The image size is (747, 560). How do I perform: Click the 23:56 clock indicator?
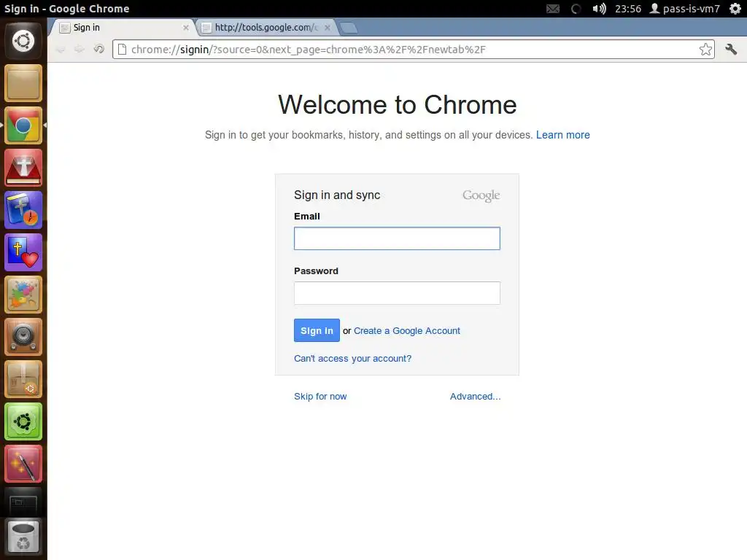tap(628, 9)
